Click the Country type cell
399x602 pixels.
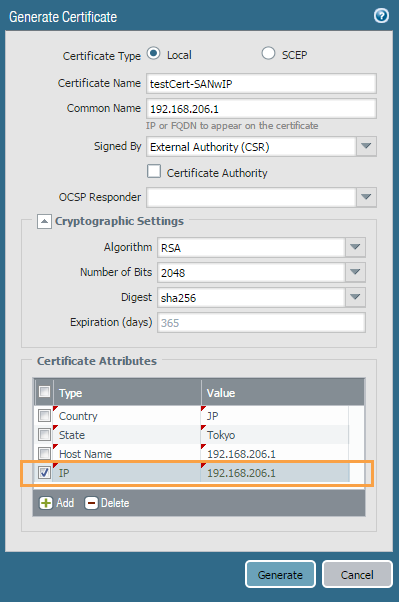[127, 415]
